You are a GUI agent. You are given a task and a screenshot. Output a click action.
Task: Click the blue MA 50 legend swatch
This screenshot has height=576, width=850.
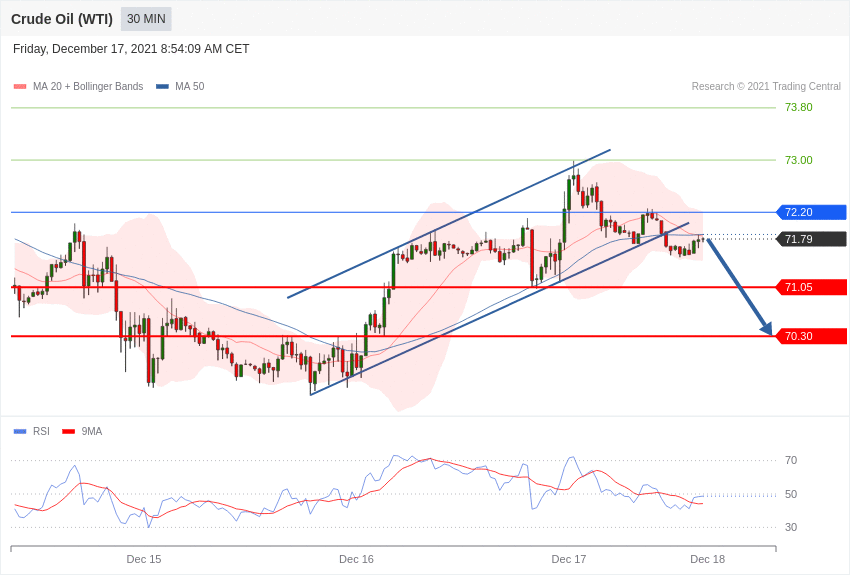(x=162, y=87)
